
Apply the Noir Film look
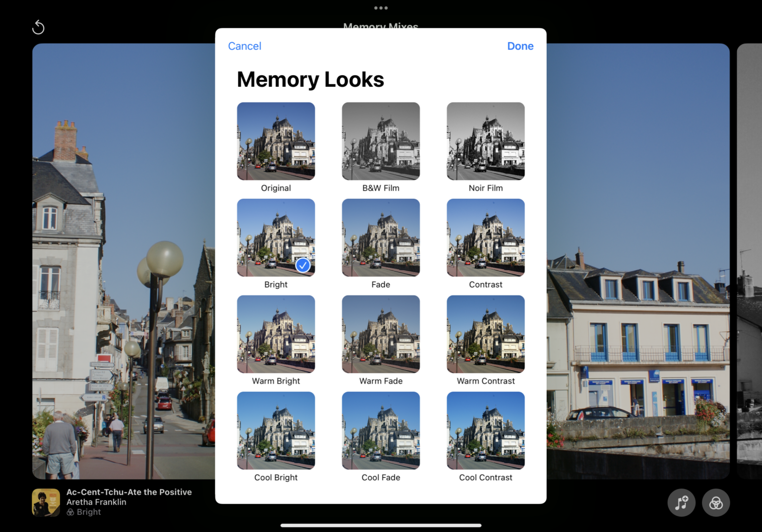coord(485,141)
